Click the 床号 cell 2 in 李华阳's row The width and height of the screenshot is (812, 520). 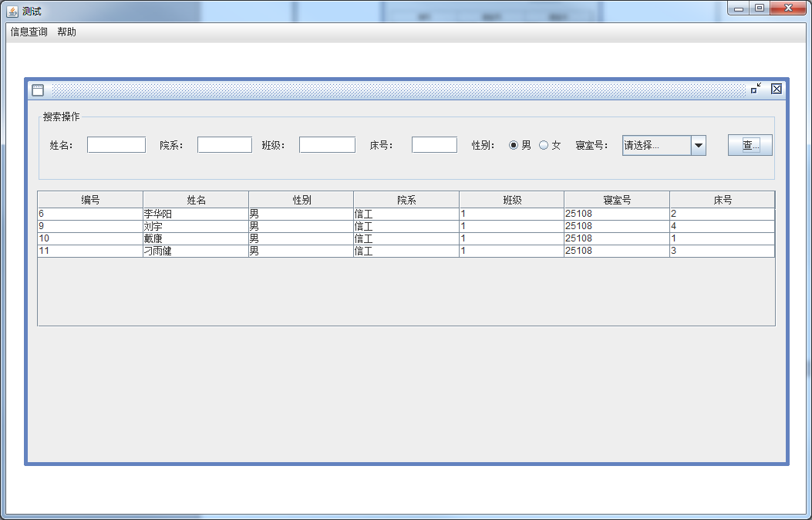coord(723,214)
